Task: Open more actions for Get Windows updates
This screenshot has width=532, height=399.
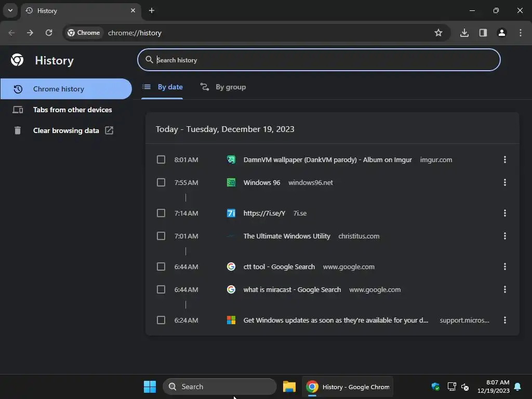Action: pyautogui.click(x=505, y=320)
